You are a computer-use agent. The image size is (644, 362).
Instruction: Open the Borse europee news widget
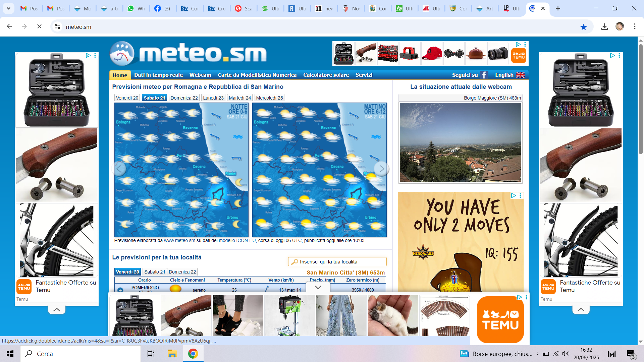tap(496, 354)
